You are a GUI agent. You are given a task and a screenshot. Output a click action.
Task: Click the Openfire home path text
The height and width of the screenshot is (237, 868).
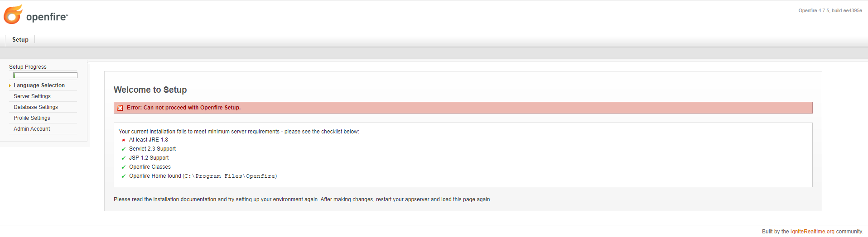point(230,176)
